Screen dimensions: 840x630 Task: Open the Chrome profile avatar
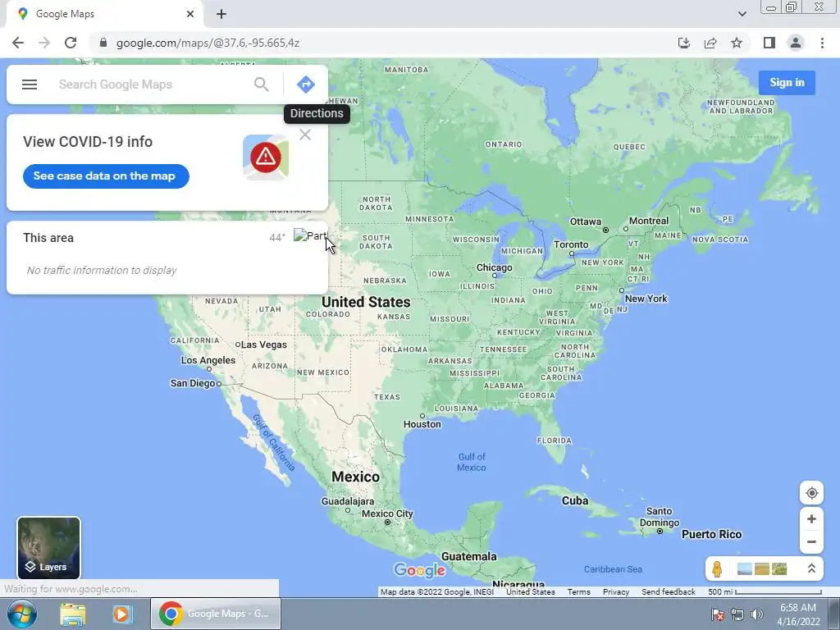tap(796, 43)
